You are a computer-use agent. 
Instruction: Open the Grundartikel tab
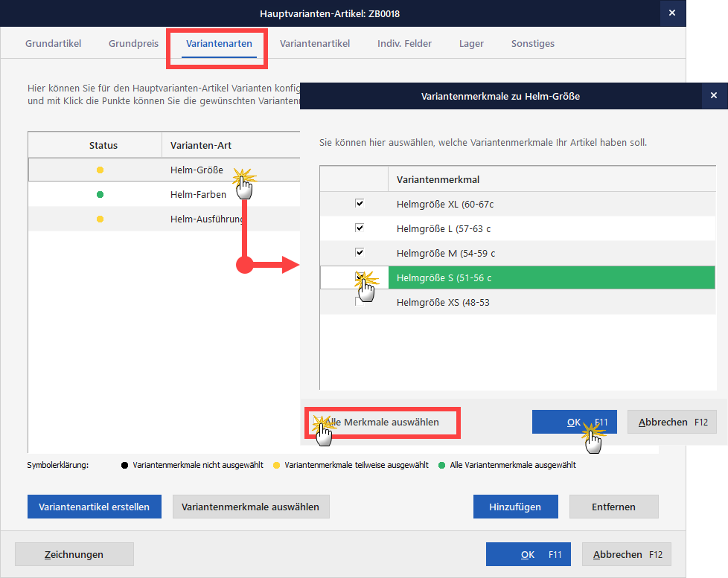[53, 44]
